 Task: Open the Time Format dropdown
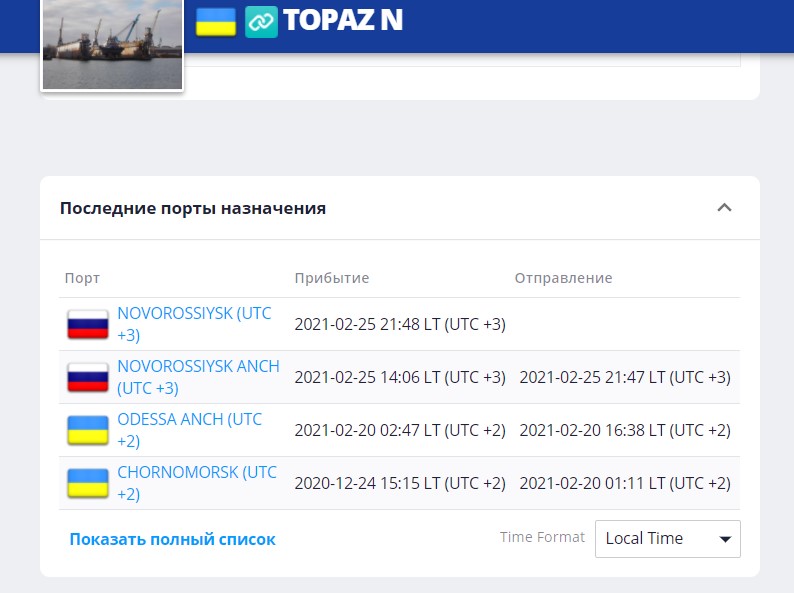pos(667,538)
